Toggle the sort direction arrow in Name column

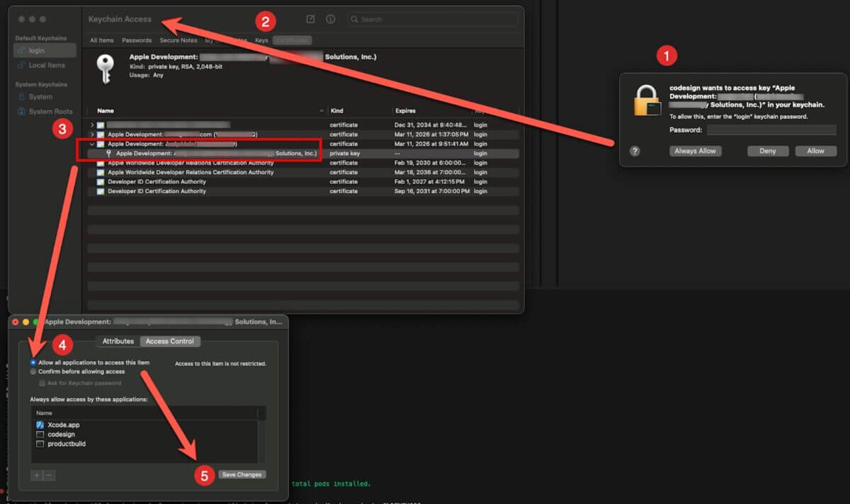pos(322,110)
